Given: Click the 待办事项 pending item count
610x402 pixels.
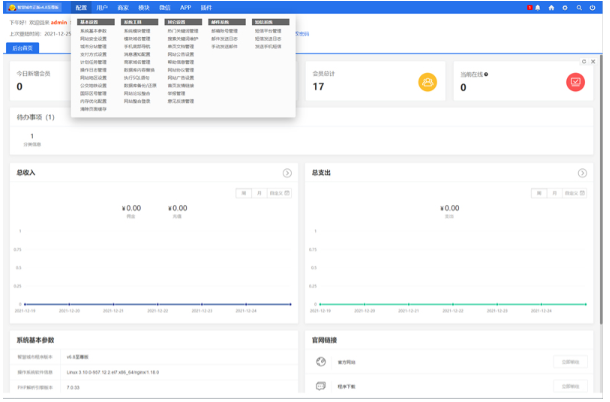Looking at the screenshot, I should click(x=31, y=139).
